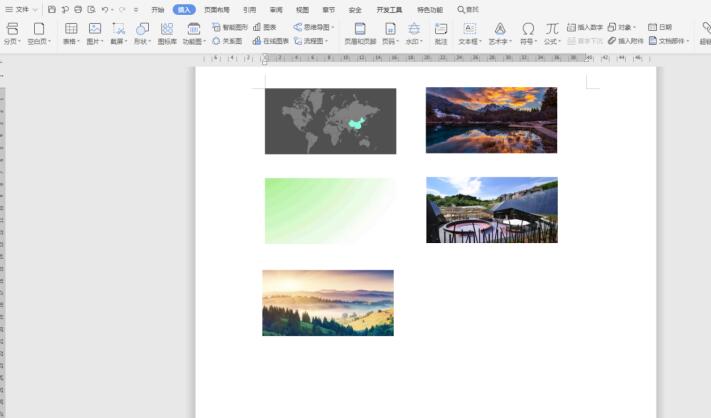Expand the Mind Map (思维导图) dropdown
711x418 pixels.
315,27
